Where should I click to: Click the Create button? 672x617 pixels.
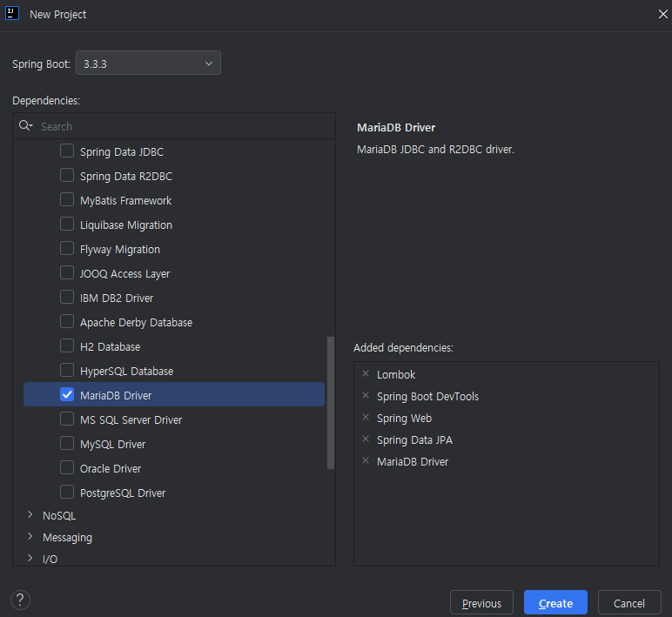click(x=555, y=603)
